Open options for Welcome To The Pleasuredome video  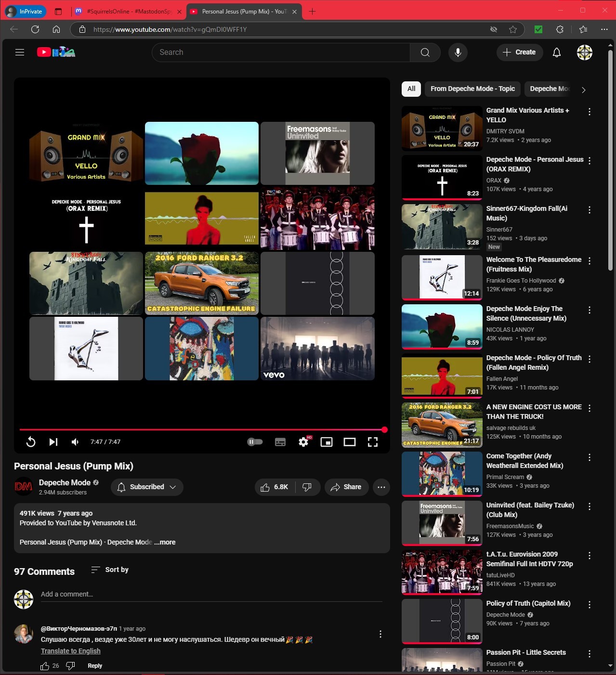590,261
